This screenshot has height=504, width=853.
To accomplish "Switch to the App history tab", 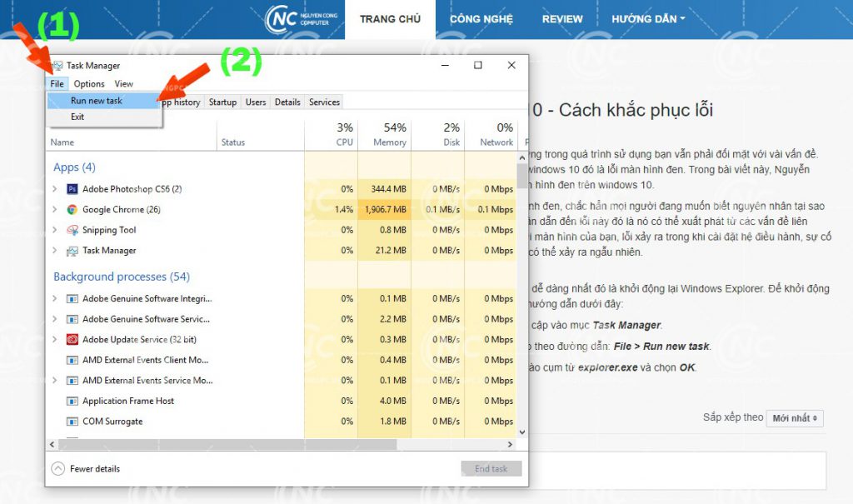I will 182,102.
